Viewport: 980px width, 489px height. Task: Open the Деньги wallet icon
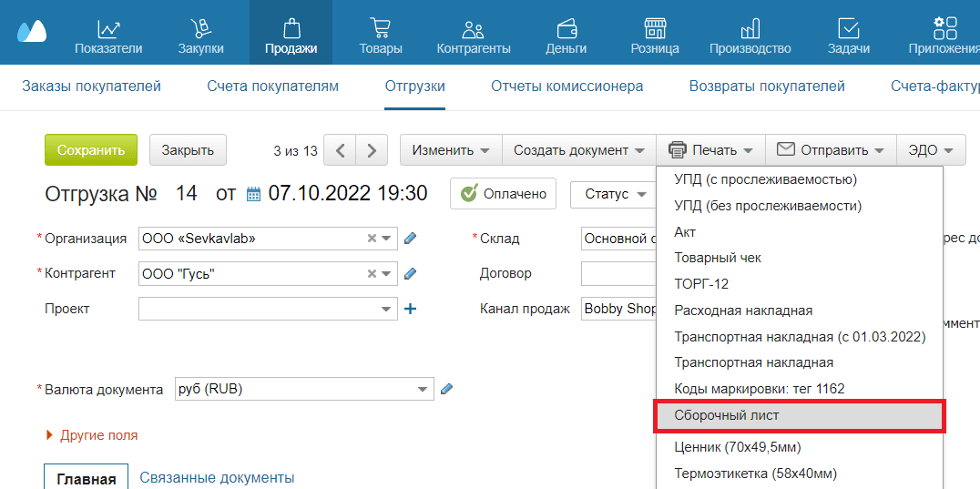click(566, 28)
